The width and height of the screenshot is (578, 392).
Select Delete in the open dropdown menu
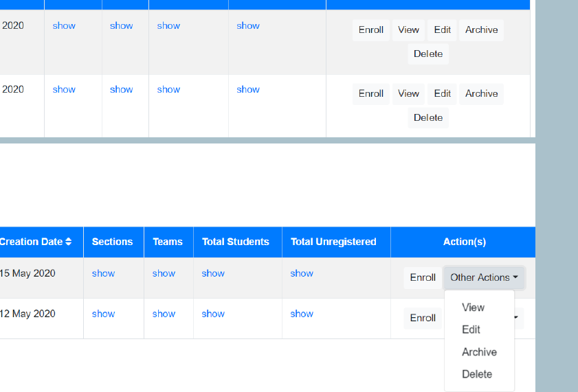point(477,374)
